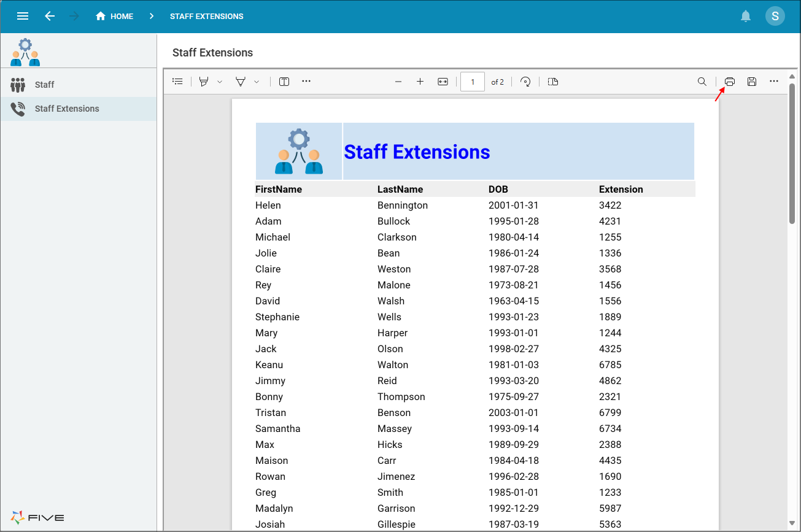Image resolution: width=801 pixels, height=532 pixels.
Task: Toggle fit to width view
Action: point(443,82)
